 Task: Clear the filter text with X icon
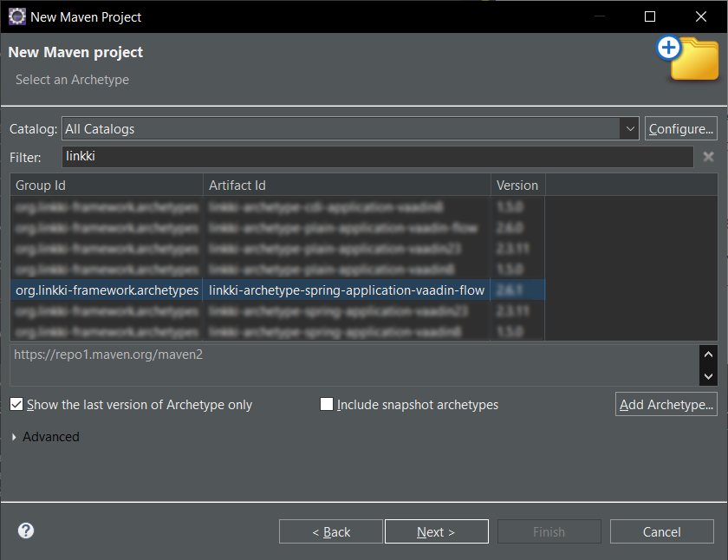(708, 157)
